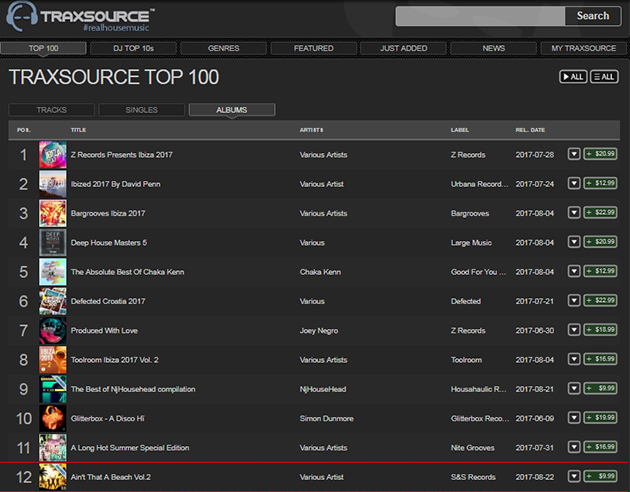Open label S&S Records
The image size is (630, 492).
click(x=473, y=477)
